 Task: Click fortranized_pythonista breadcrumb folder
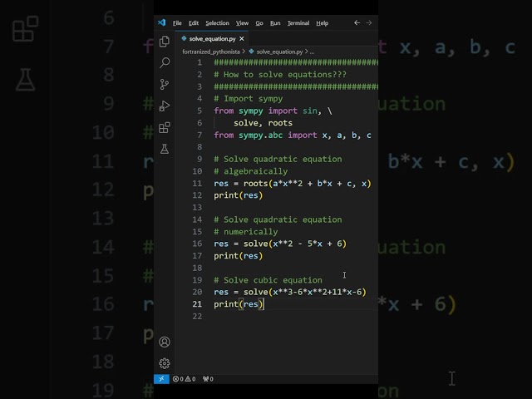click(210, 52)
